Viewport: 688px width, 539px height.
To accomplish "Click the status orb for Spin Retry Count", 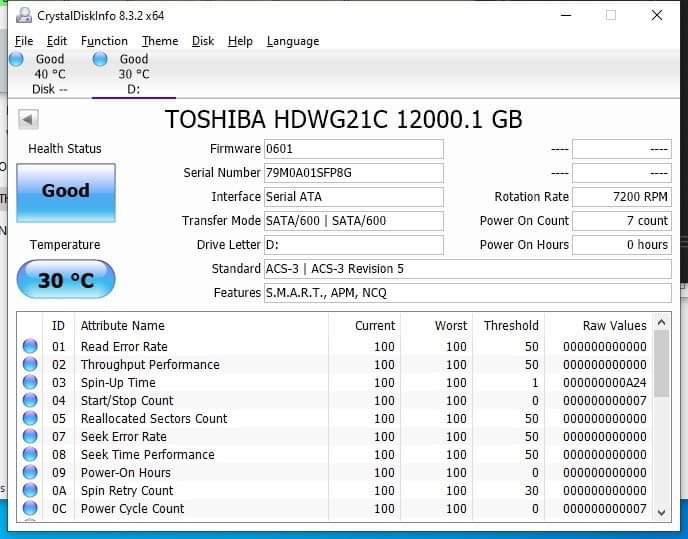I will pyautogui.click(x=30, y=491).
